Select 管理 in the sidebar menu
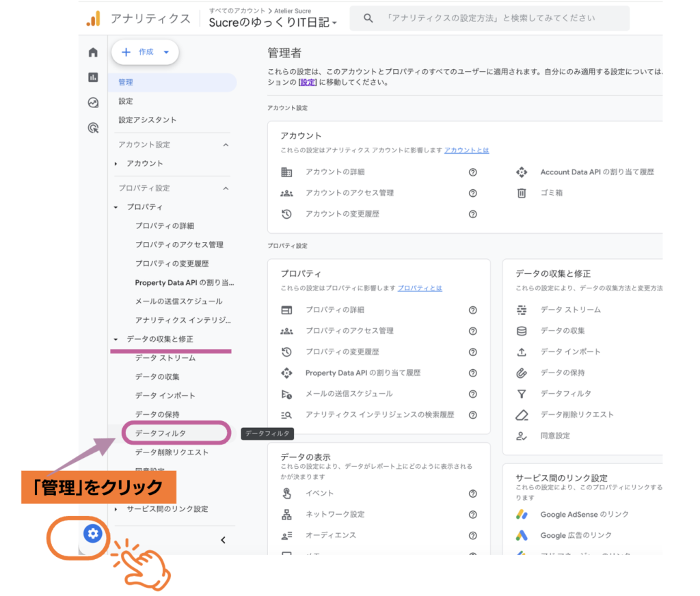Screen dimensions: 700x596 click(126, 82)
